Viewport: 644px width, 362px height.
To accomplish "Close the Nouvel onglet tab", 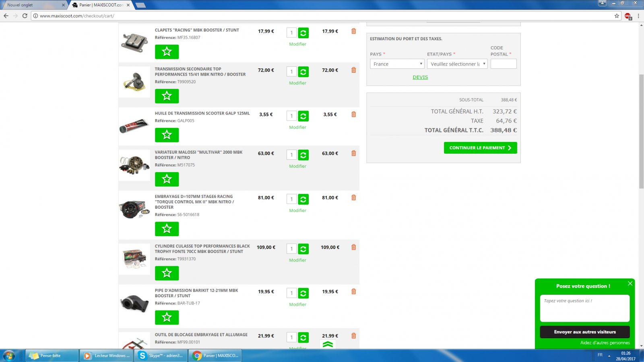I will [63, 5].
